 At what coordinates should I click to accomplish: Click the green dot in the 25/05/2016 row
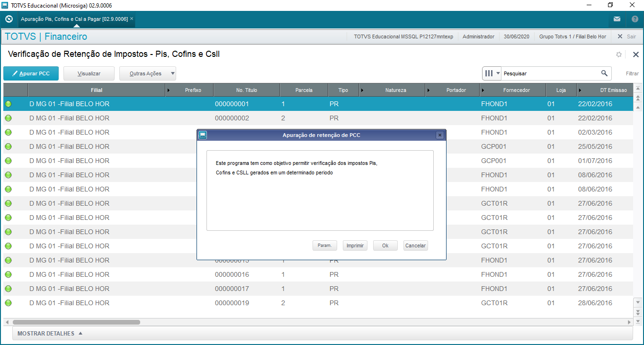click(9, 146)
